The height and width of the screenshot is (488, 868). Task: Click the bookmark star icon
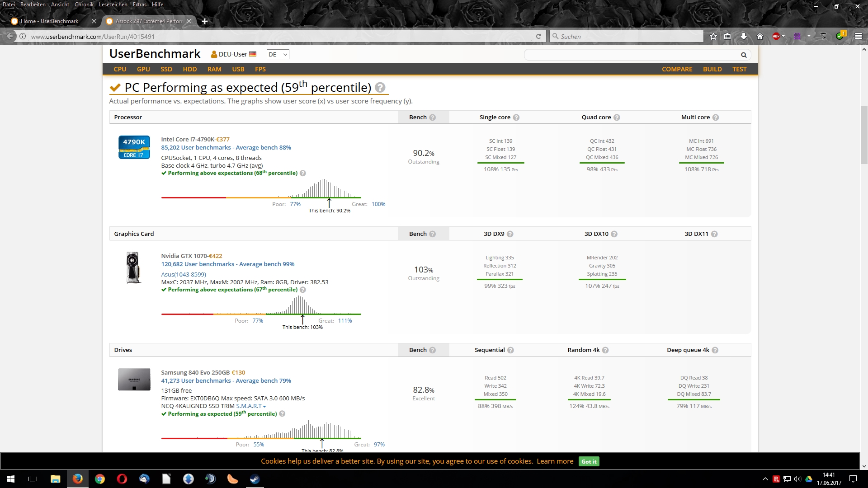(713, 37)
